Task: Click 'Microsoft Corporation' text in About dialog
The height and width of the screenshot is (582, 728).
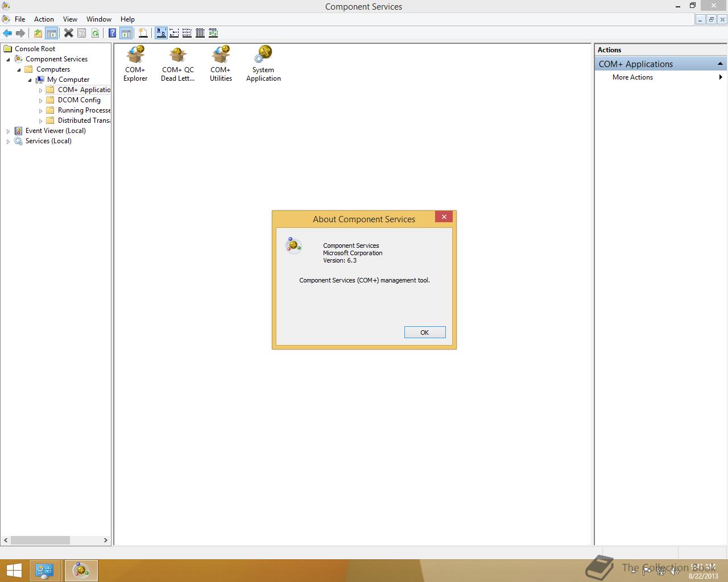Action: pyautogui.click(x=353, y=253)
